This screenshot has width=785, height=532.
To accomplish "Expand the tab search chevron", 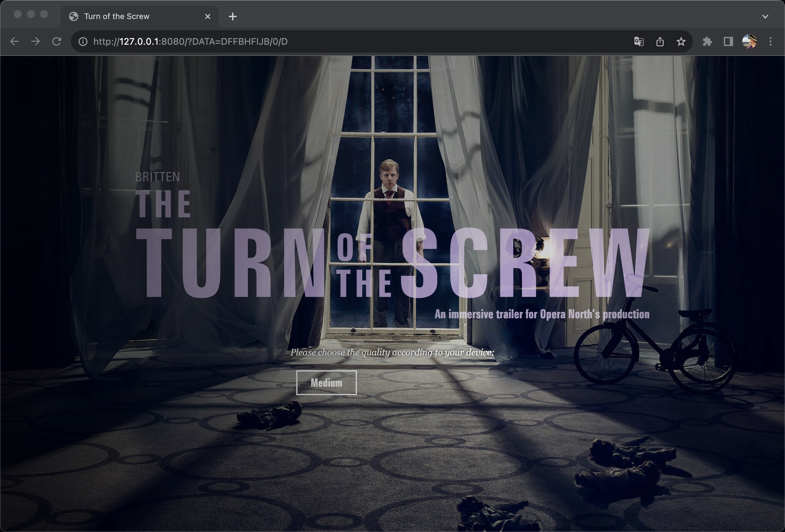I will pyautogui.click(x=765, y=16).
